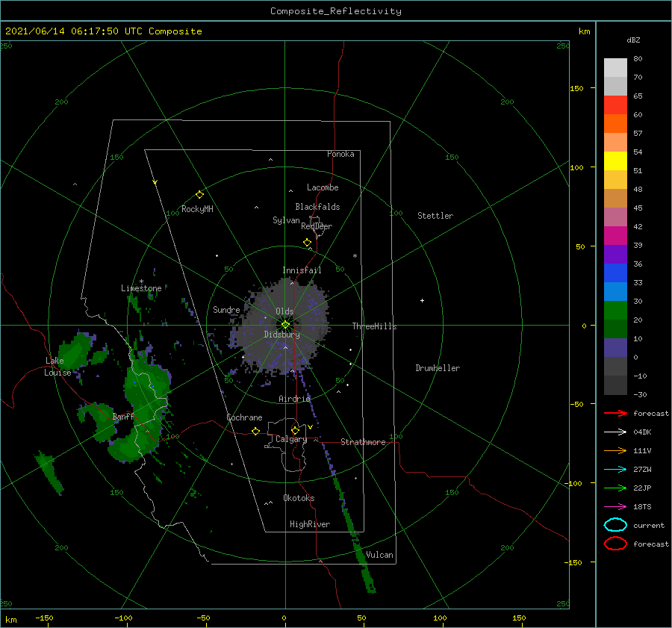Image resolution: width=672 pixels, height=628 pixels.
Task: Click the yellow diamond marker below Cochrane
Action: pos(256,432)
